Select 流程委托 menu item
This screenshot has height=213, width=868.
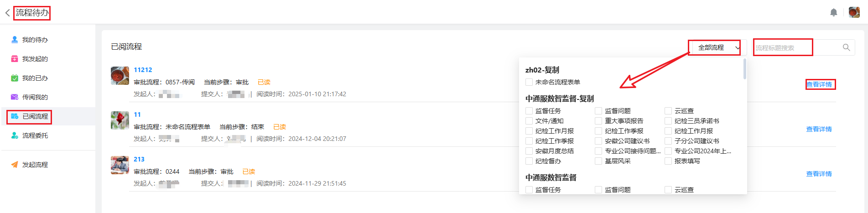coord(35,135)
